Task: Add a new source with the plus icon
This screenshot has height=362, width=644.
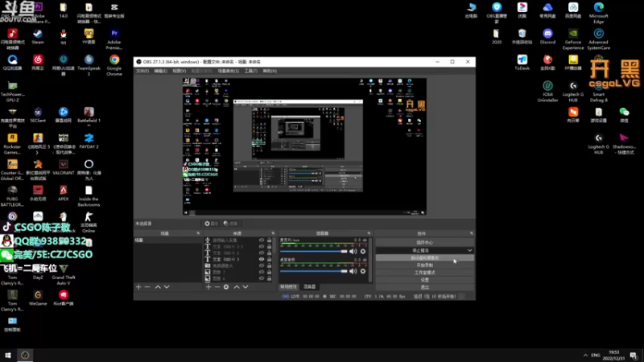Action: (x=208, y=287)
